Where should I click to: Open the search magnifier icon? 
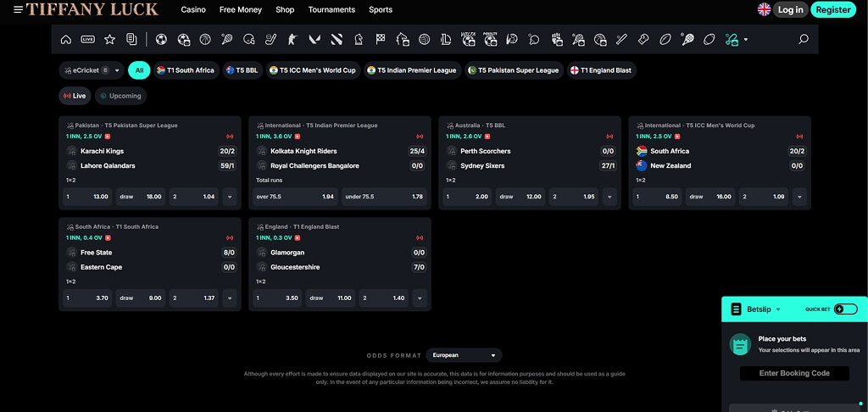tap(804, 39)
